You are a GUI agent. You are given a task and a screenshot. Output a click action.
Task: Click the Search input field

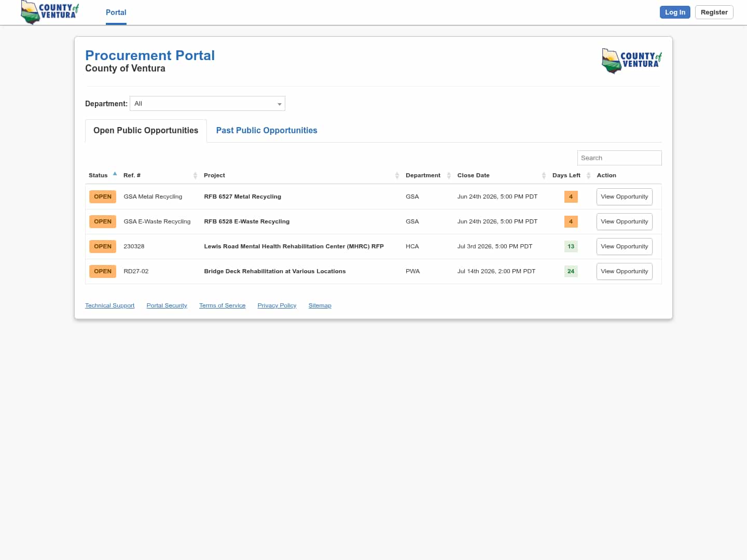click(x=619, y=158)
